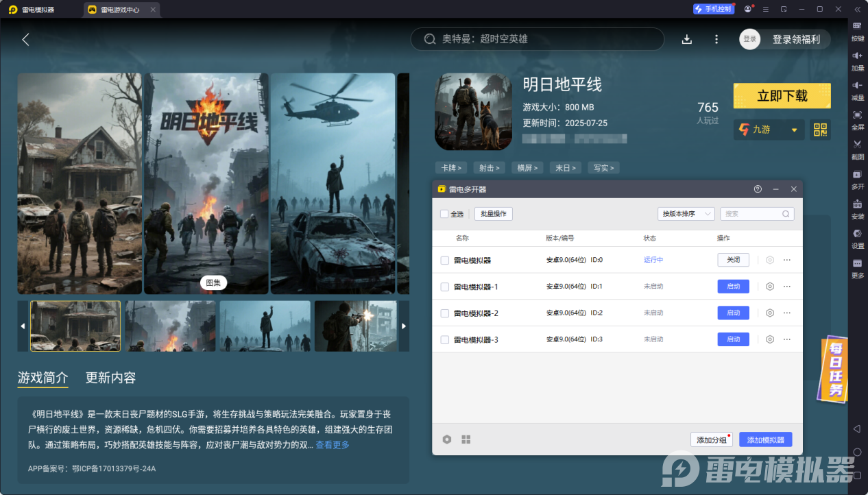Image resolution: width=868 pixels, height=495 pixels.
Task: Collapse the sidebar with double-arrow icon
Action: point(857,9)
